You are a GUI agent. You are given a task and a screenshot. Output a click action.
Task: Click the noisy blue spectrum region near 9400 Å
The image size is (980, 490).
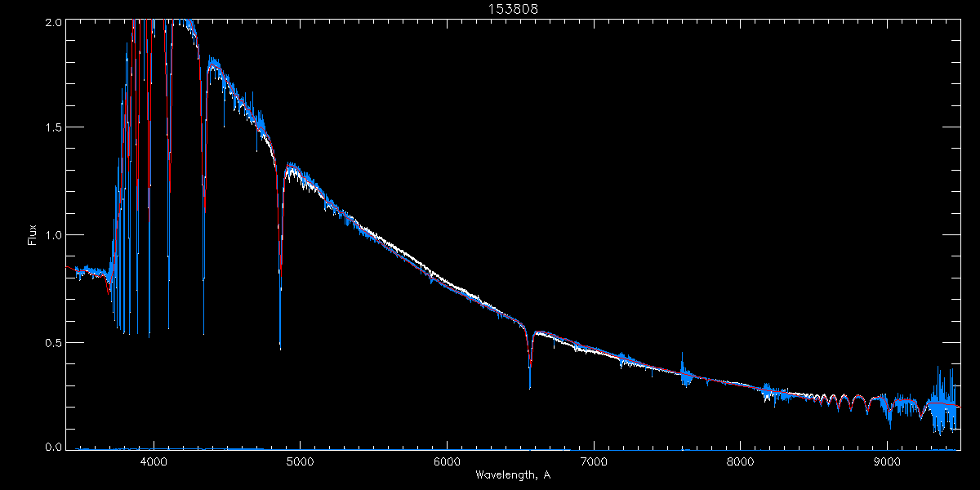pyautogui.click(x=942, y=401)
